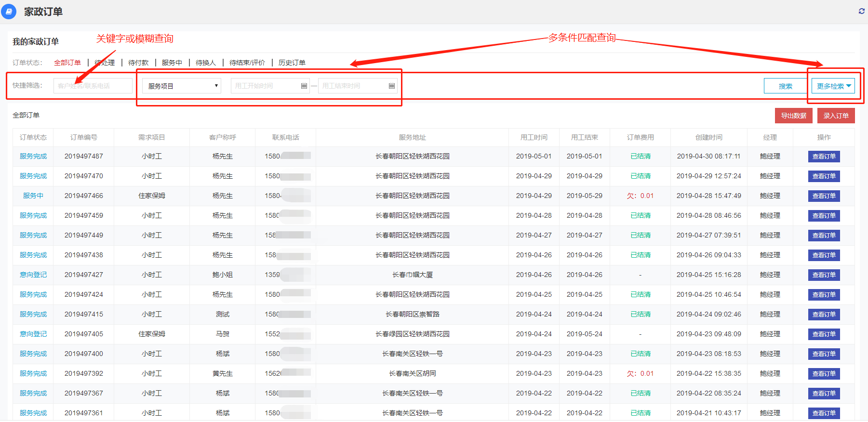Click 意向登记 status link for order 2019497405
The height and width of the screenshot is (422, 868).
(x=33, y=334)
